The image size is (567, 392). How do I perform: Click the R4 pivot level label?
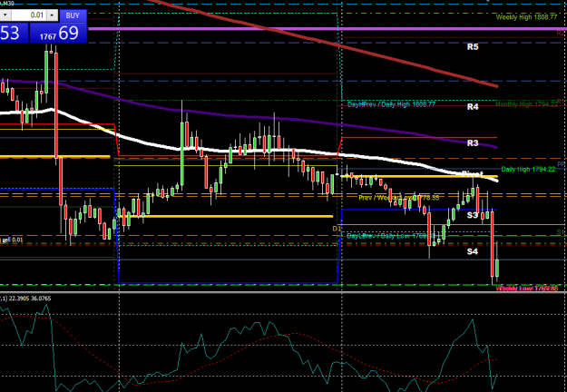[473, 107]
